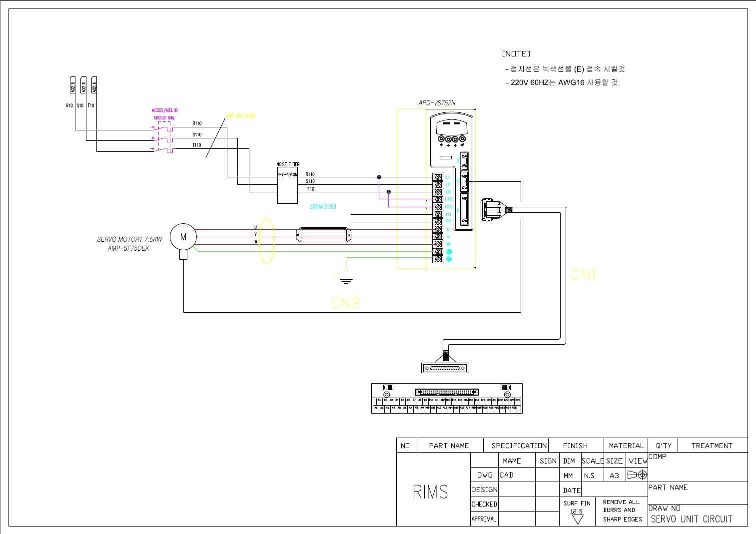The height and width of the screenshot is (534, 756).
Task: Click the L1 terminal screw
Action: [438, 177]
